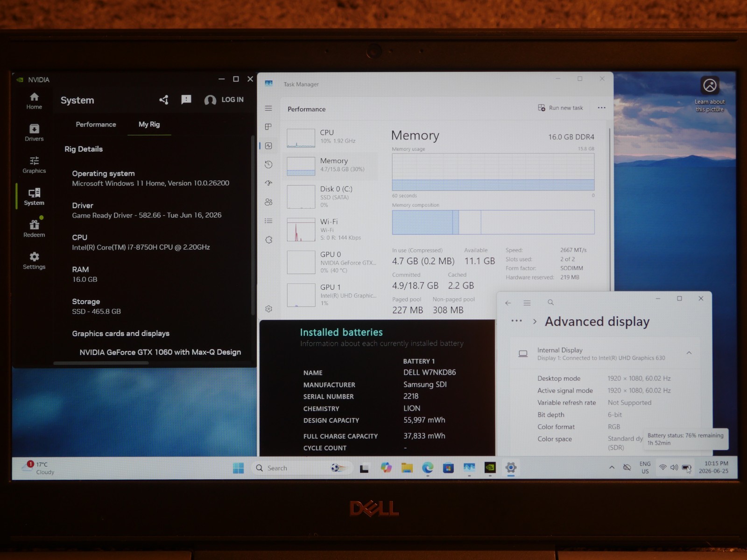Click the NVIDIA app vertical scrollbar

click(253, 225)
